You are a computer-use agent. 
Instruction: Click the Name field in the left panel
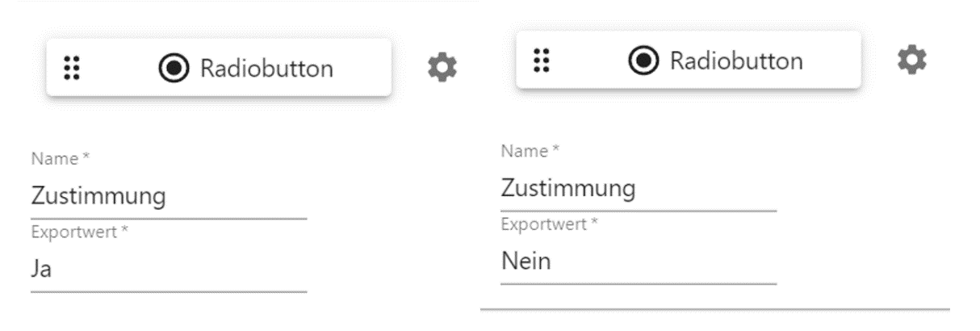pos(168,196)
